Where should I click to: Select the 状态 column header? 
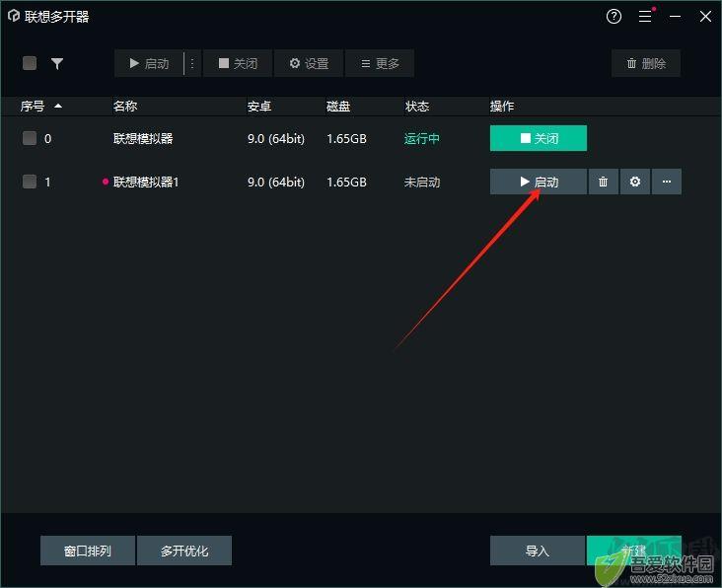point(417,107)
